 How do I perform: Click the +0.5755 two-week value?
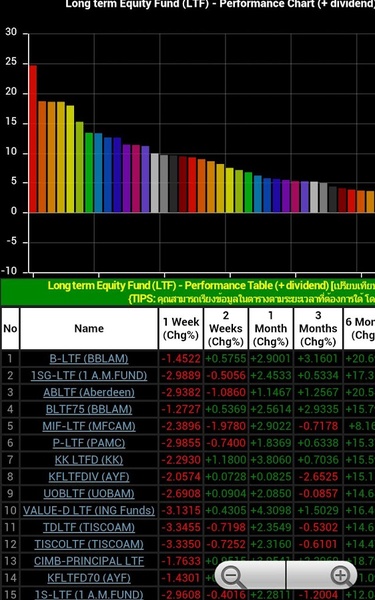coord(226,359)
